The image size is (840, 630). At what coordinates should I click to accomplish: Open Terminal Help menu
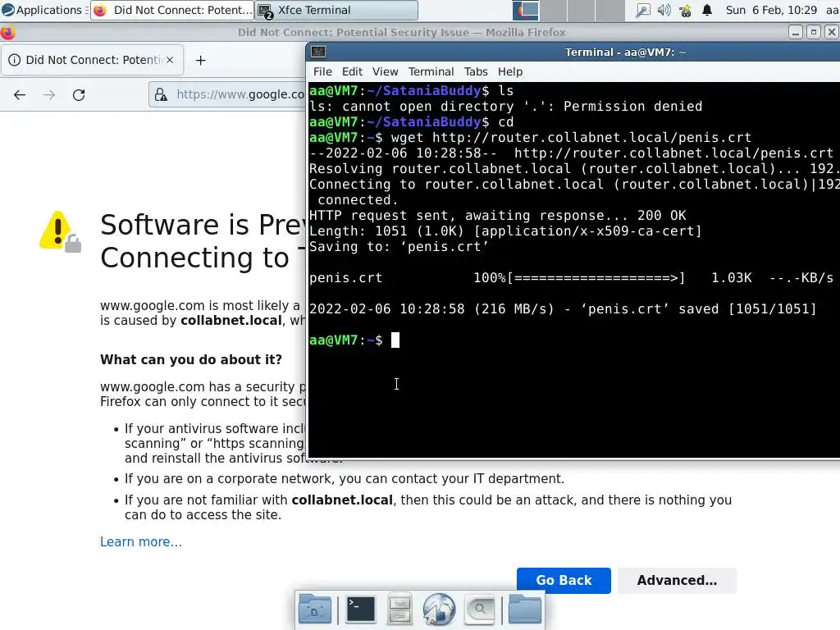tap(510, 72)
